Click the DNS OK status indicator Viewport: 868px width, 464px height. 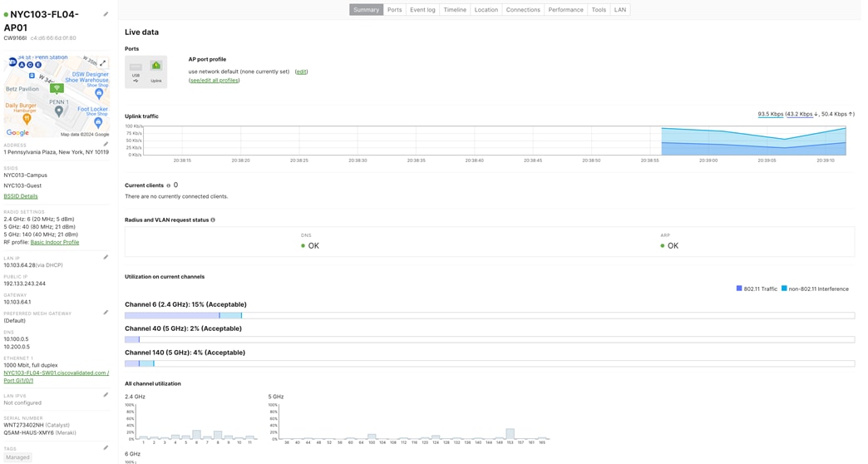coord(310,246)
